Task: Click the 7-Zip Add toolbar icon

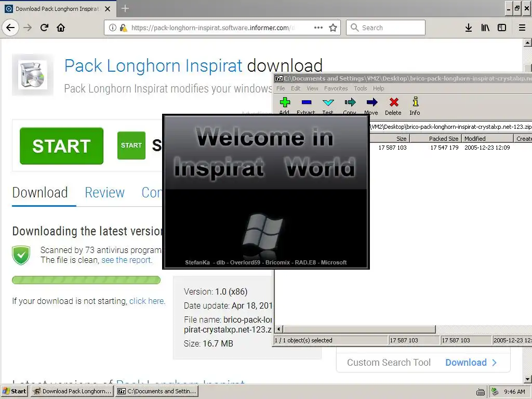Action: (285, 106)
